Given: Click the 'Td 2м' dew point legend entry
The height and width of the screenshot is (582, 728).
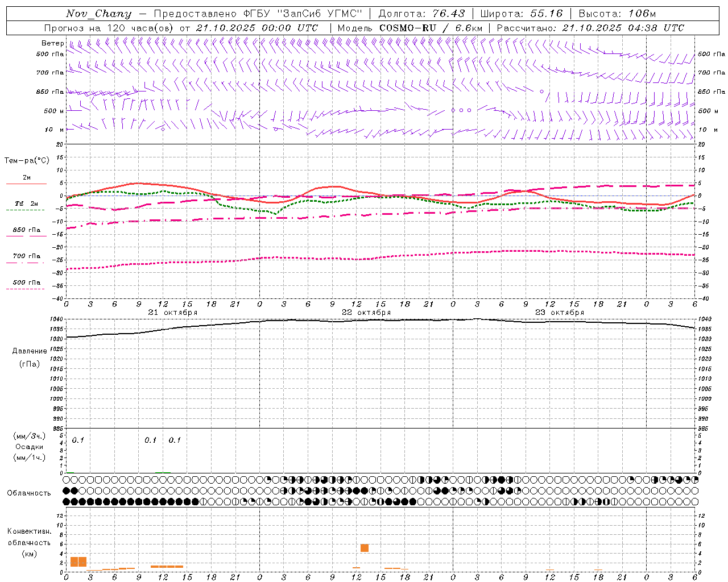Looking at the screenshot, I should point(26,203).
